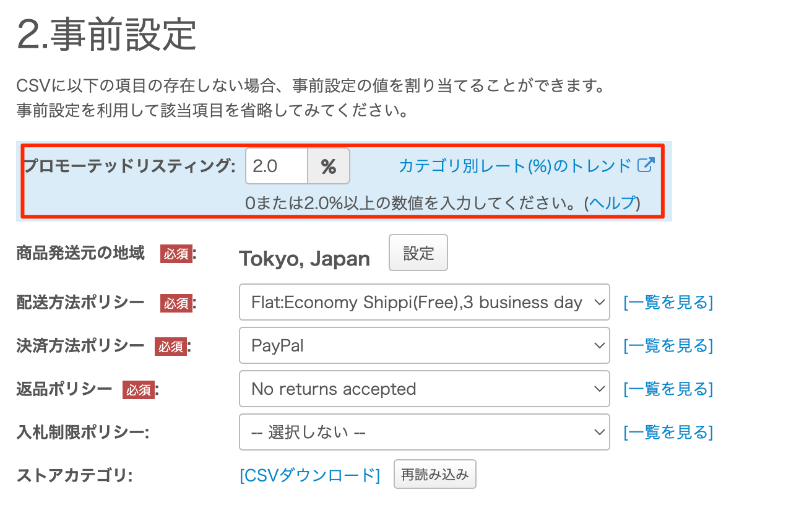Expand the 返品ポリシー dropdown

pos(424,389)
